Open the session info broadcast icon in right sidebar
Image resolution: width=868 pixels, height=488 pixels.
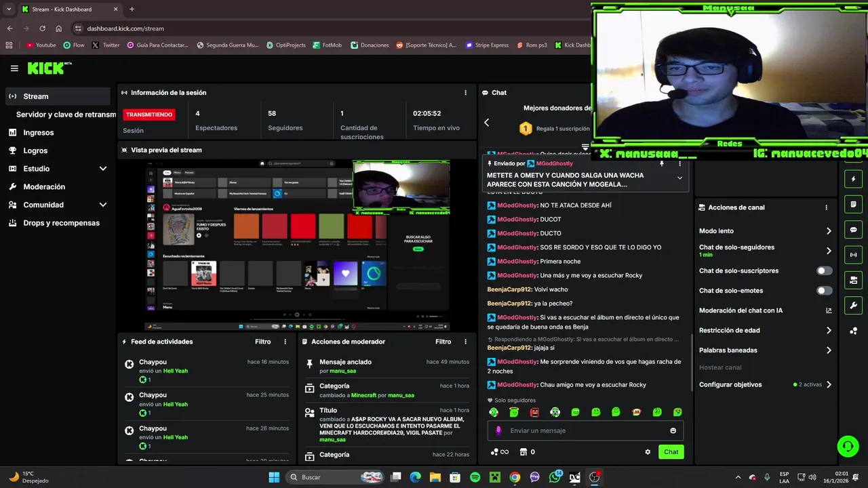point(853,255)
